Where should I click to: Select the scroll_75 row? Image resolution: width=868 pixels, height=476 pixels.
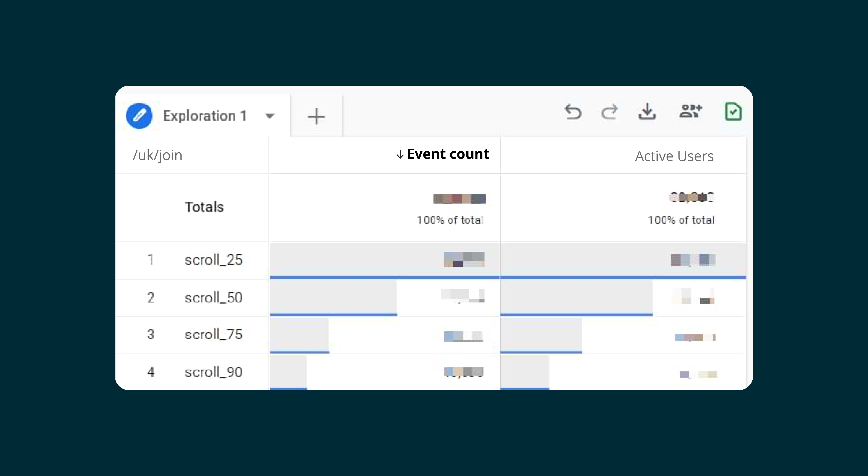point(214,335)
